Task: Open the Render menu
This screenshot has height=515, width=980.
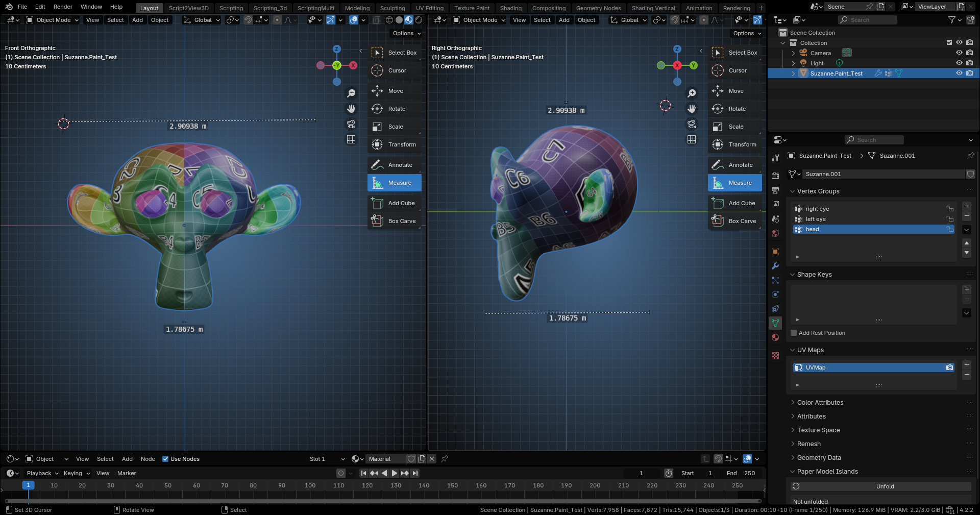Action: point(63,7)
